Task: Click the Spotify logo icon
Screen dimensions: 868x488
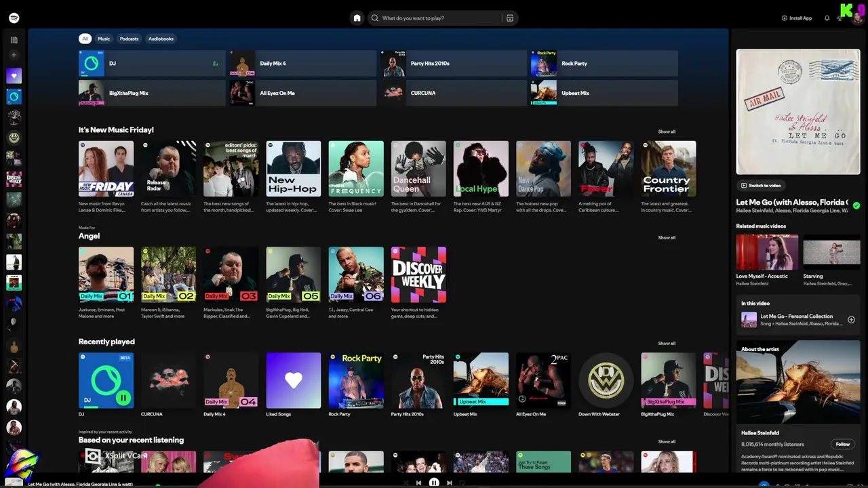Action: (14, 18)
